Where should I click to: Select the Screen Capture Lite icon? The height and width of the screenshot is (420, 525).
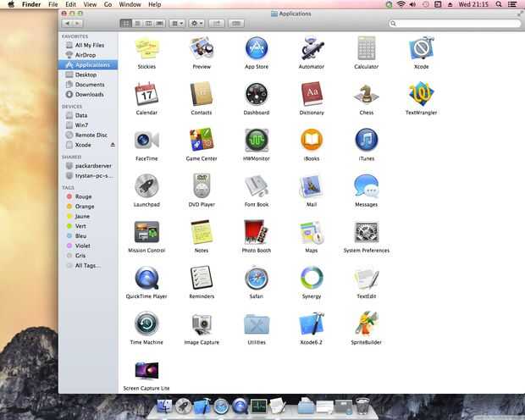click(x=146, y=370)
